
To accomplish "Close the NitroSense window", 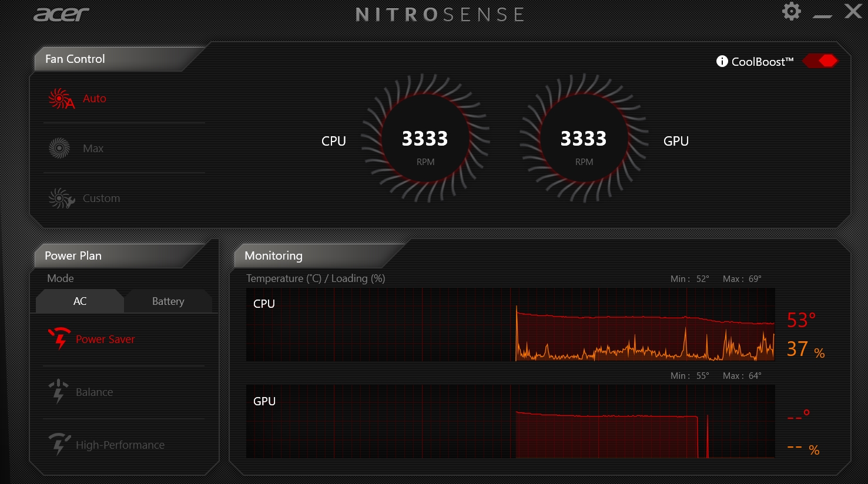I will click(853, 11).
